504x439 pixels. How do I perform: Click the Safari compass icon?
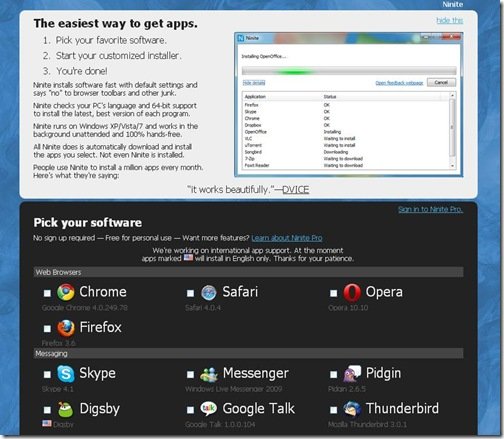(209, 293)
